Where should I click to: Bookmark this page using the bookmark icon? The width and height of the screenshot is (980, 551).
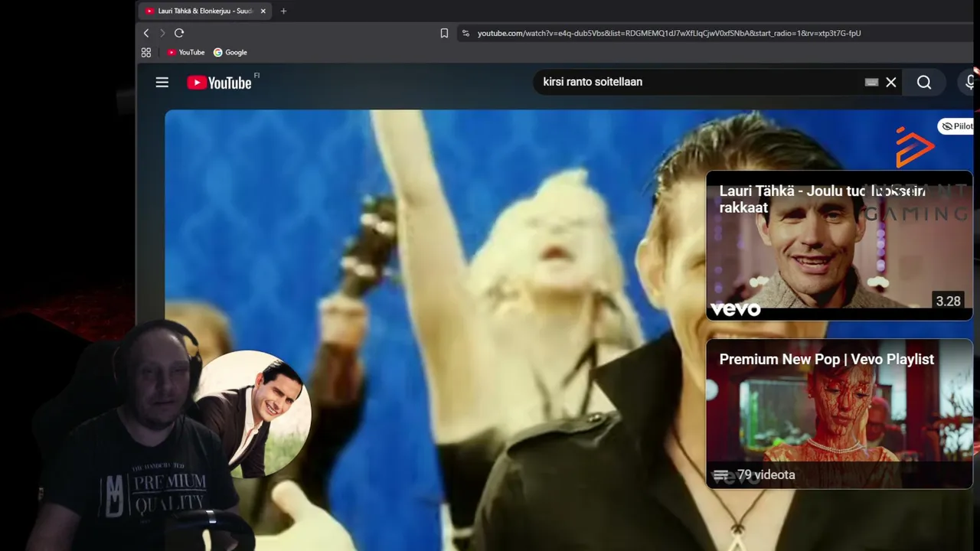click(444, 33)
